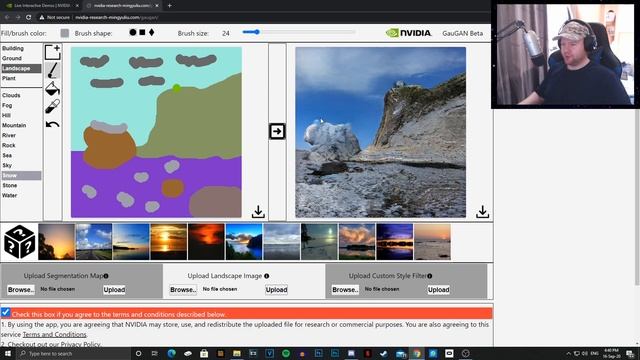Browse for a landscape image file
This screenshot has height=360, width=640.
click(183, 289)
